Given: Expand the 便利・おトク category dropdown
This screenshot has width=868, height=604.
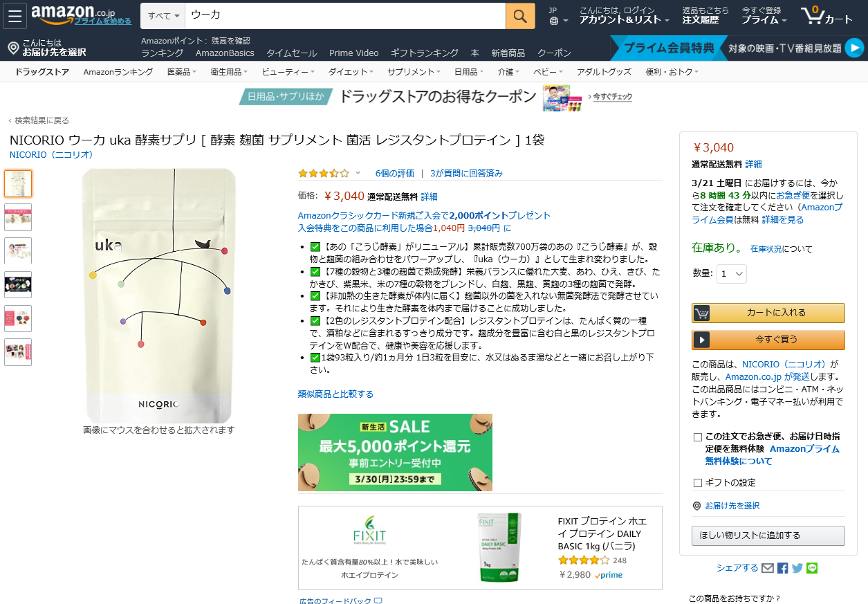Looking at the screenshot, I should click(672, 72).
